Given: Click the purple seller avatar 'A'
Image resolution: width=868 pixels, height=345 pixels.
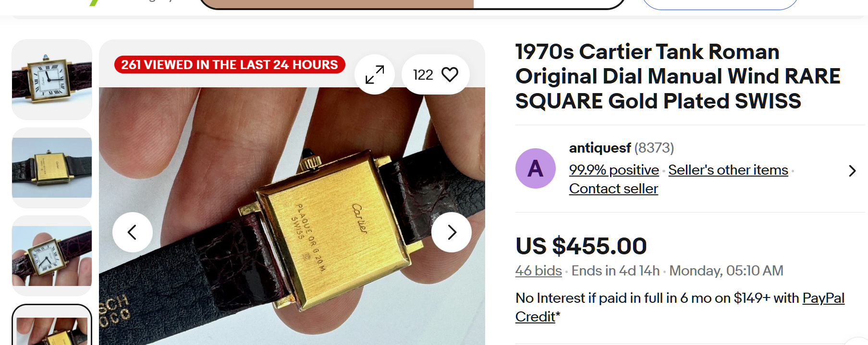Looking at the screenshot, I should (x=536, y=168).
